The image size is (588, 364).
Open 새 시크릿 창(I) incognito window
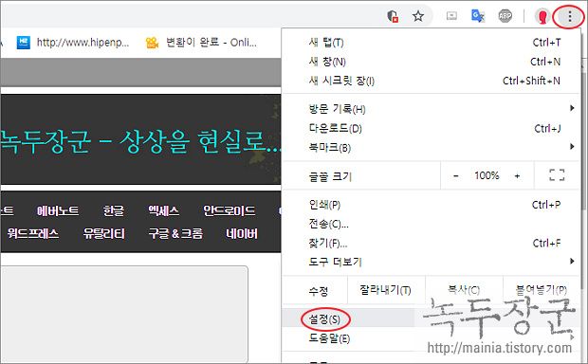[x=431, y=81]
